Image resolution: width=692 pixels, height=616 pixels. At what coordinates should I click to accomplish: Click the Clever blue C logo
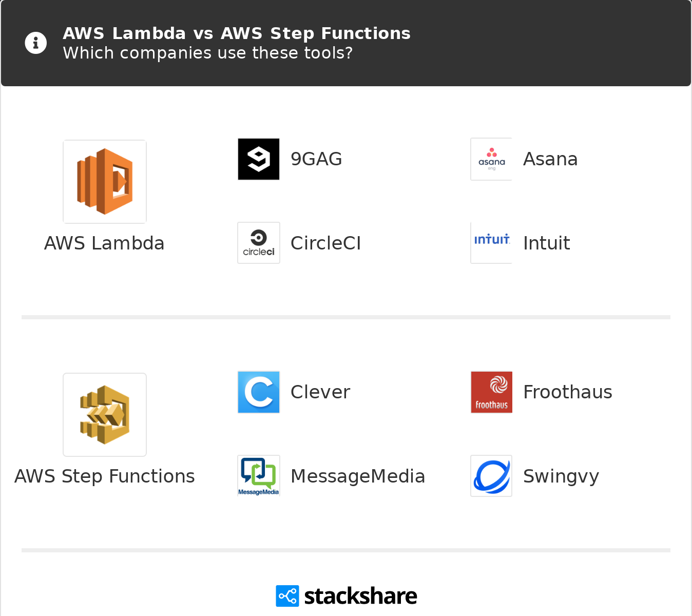(x=259, y=392)
